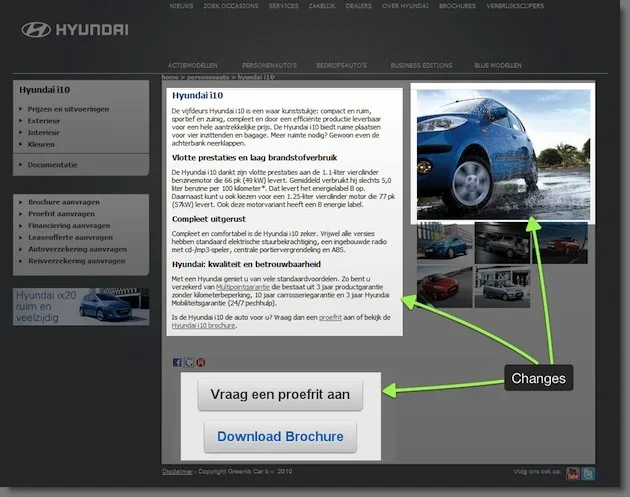630x497 pixels.
Task: Open Verbruikscijfers in the top menu
Action: (515, 6)
